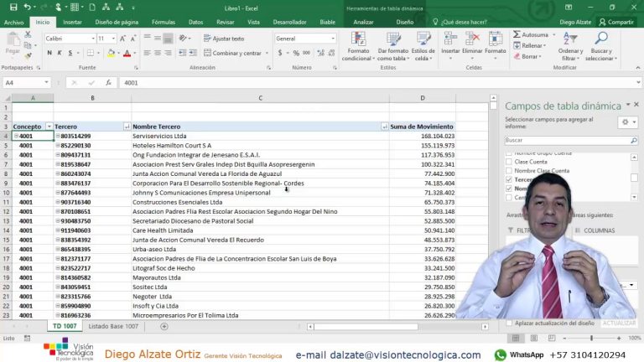Click the Undo arrow icon

pyautogui.click(x=27, y=7)
